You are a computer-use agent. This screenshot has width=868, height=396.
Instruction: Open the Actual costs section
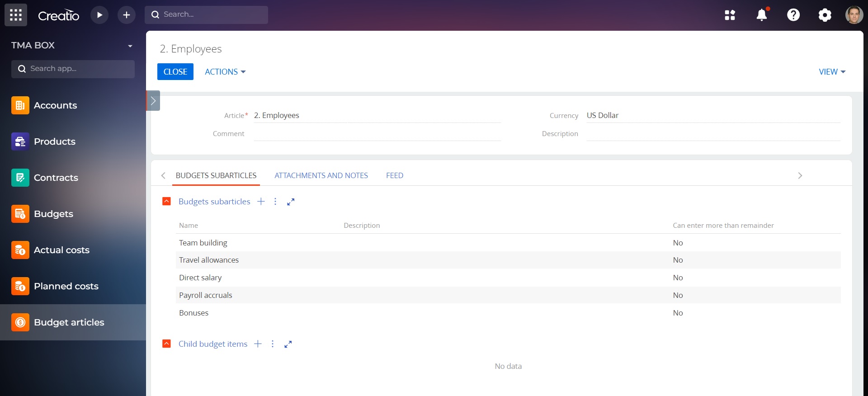coord(73,250)
